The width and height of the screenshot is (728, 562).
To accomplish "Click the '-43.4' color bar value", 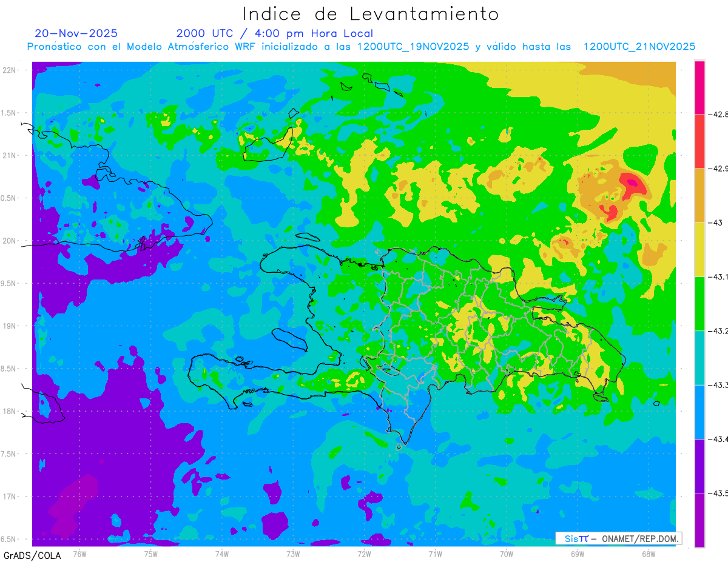I will [x=718, y=439].
